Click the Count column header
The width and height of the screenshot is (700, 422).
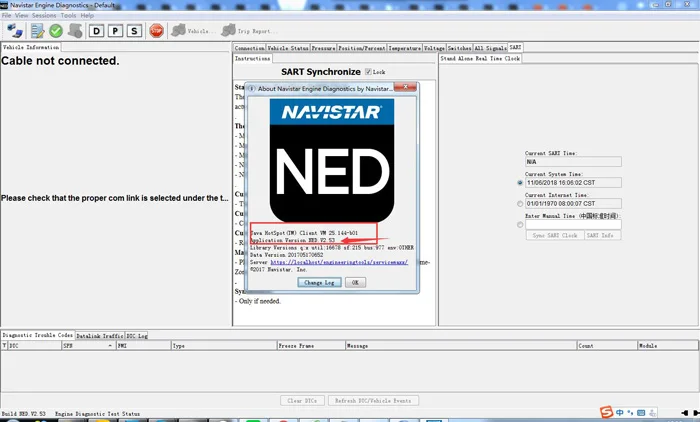click(607, 346)
